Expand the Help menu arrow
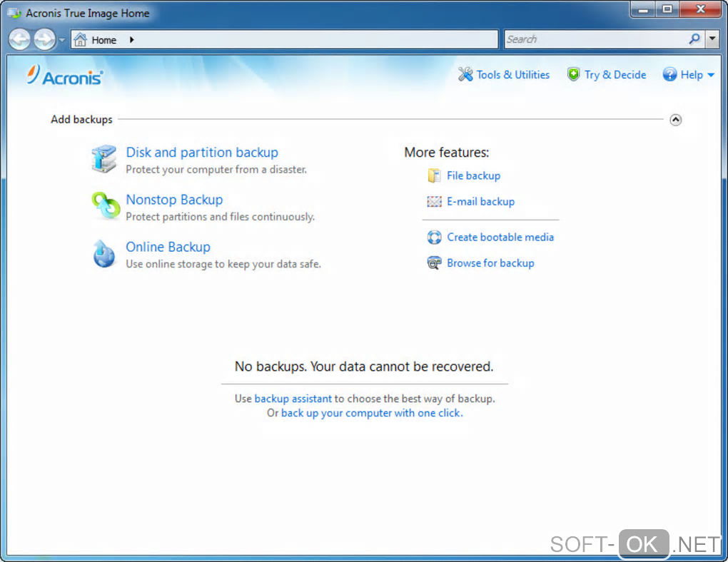This screenshot has width=728, height=562. click(711, 75)
